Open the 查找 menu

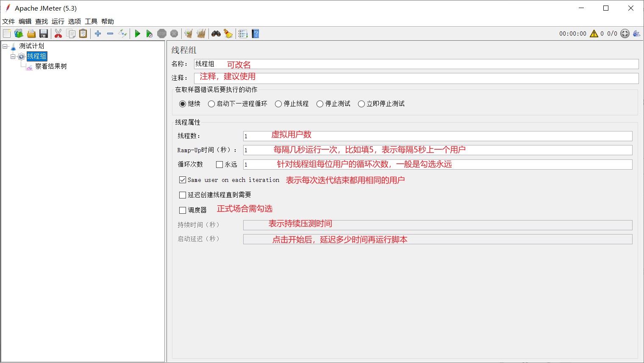pyautogui.click(x=42, y=21)
